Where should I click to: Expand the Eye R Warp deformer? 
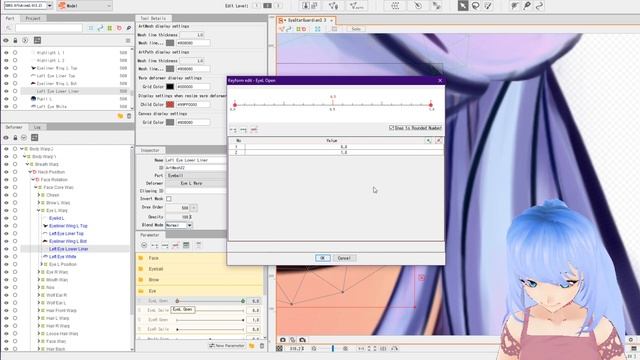pyautogui.click(x=39, y=272)
